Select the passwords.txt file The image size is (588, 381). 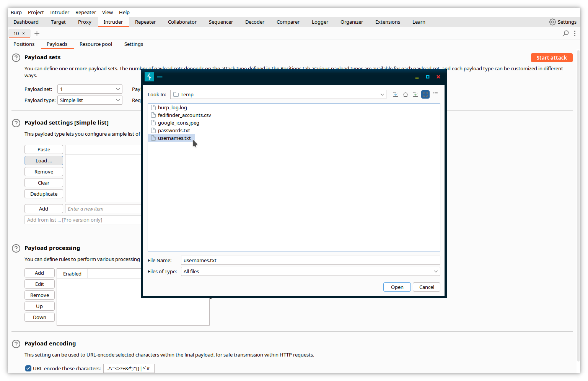click(174, 130)
